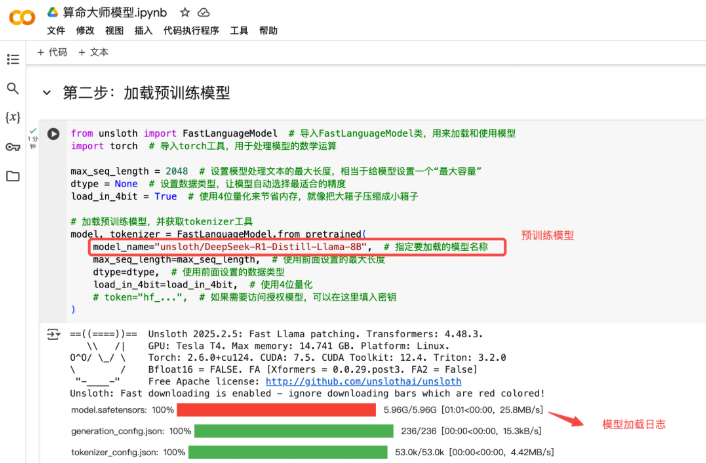Open the 视图 menu
The image size is (706, 463).
pyautogui.click(x=114, y=31)
